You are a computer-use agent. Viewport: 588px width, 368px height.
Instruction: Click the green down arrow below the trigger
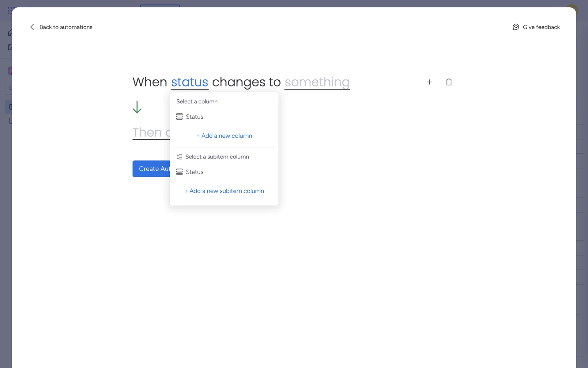click(x=137, y=107)
